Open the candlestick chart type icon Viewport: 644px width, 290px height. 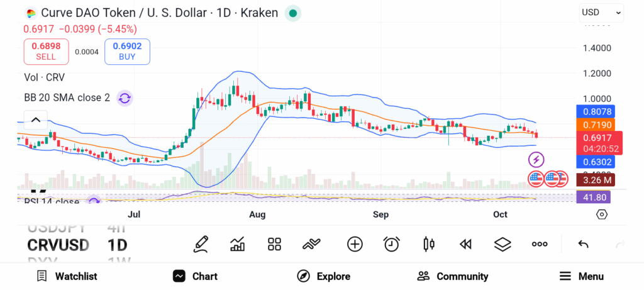pos(429,244)
